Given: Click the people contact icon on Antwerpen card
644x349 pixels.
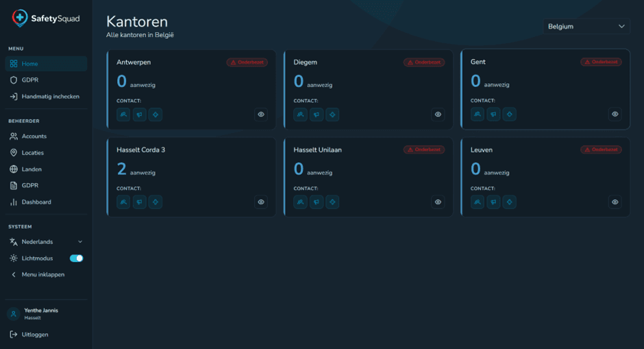Looking at the screenshot, I should pos(123,115).
